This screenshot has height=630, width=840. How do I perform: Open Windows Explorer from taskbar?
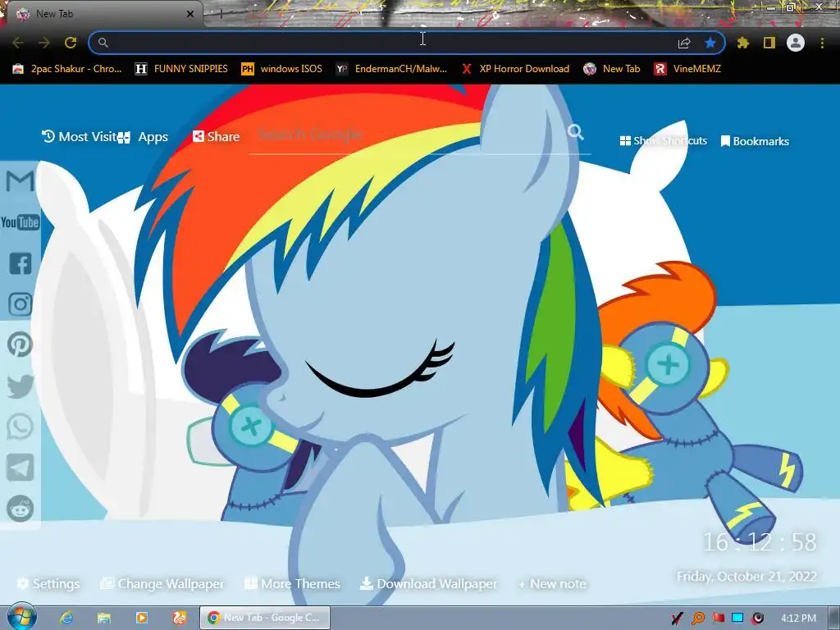coord(103,618)
